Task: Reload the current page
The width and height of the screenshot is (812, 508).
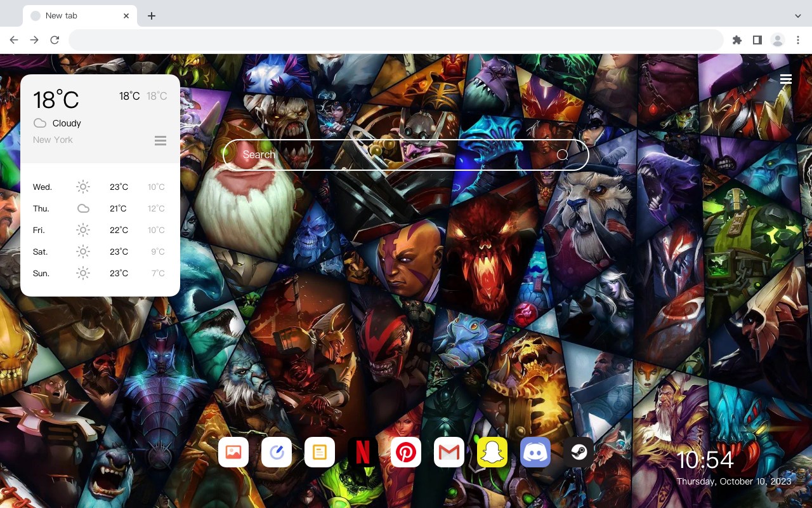Action: [x=55, y=40]
